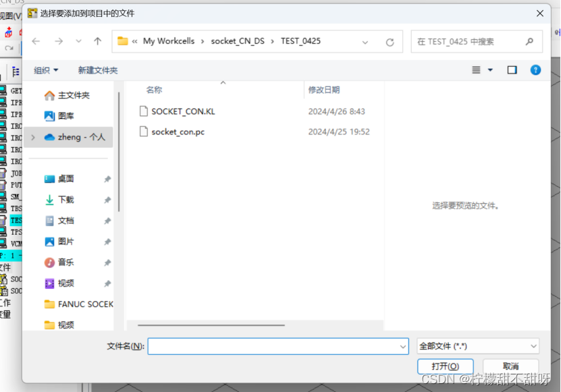Select JOB item in background tree
The image size is (561, 392).
tap(16, 173)
